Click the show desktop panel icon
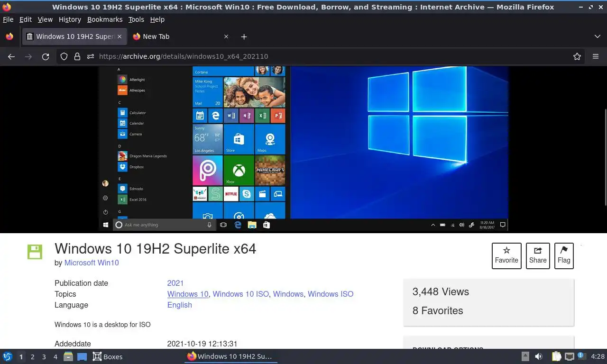607x364 pixels. pos(82,356)
